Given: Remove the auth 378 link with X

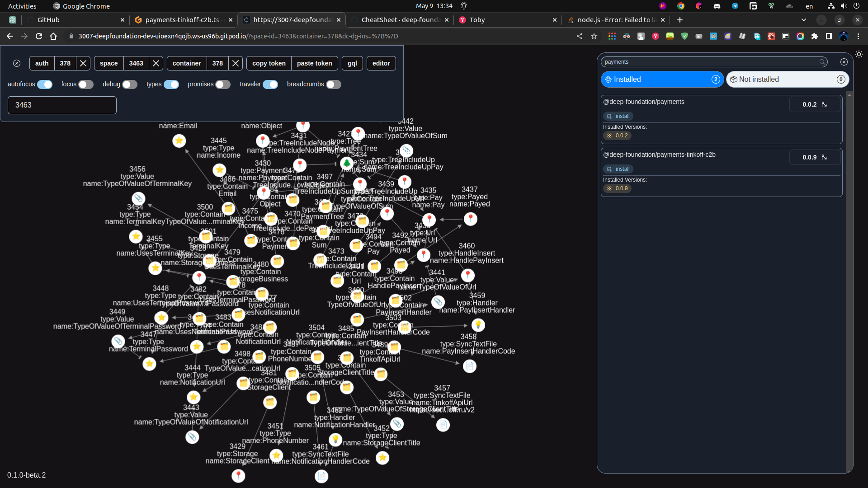Looking at the screenshot, I should coord(83,63).
